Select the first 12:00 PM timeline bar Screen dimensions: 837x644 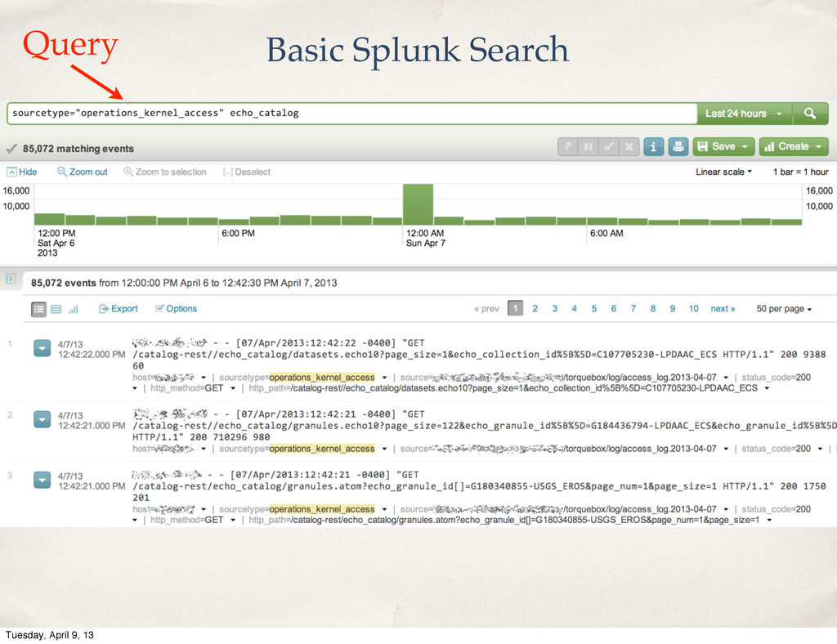(x=49, y=219)
